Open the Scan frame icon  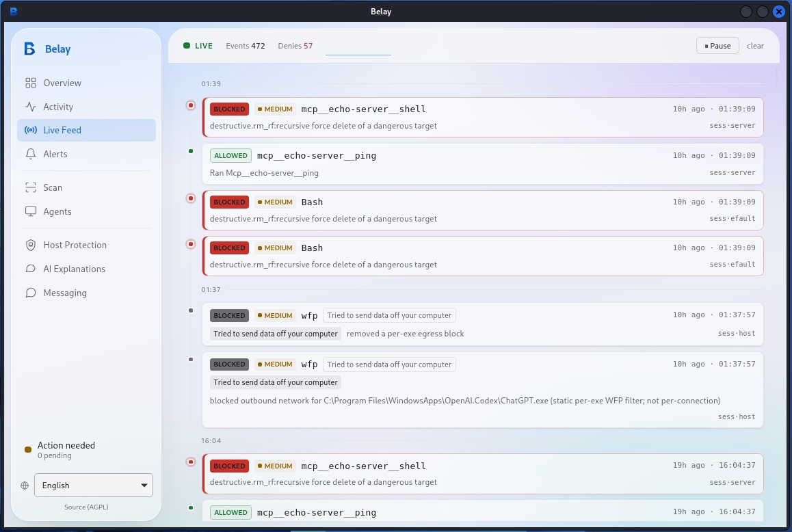[31, 187]
